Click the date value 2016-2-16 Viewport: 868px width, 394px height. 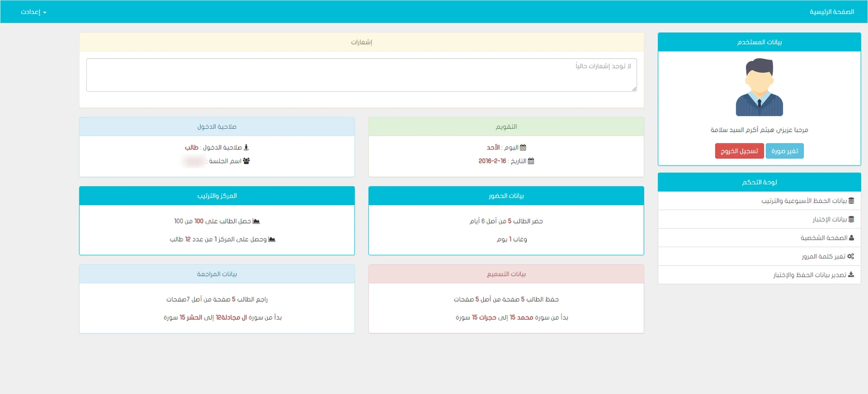[x=492, y=161]
